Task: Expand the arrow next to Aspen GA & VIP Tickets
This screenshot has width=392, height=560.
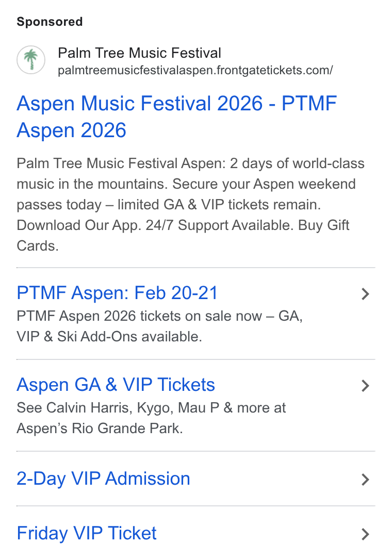Action: pos(365,386)
